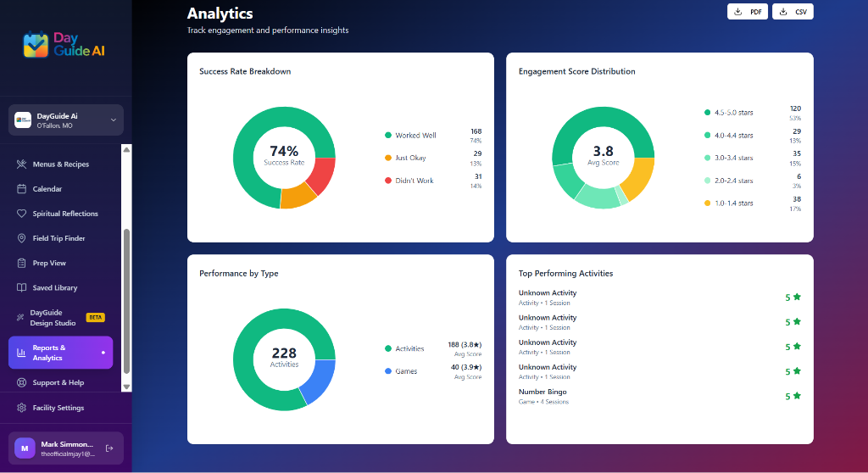Open DayGuide Design Studio beta
868x473 pixels.
[x=61, y=317]
